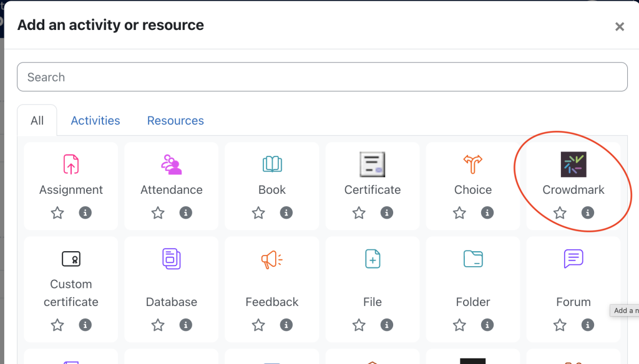Click the Folder label text

point(473,302)
